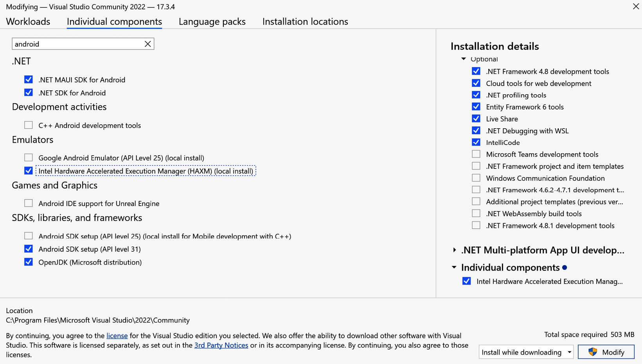The height and width of the screenshot is (364, 642).
Task: Check .NET Framework project and item templates
Action: click(x=476, y=166)
